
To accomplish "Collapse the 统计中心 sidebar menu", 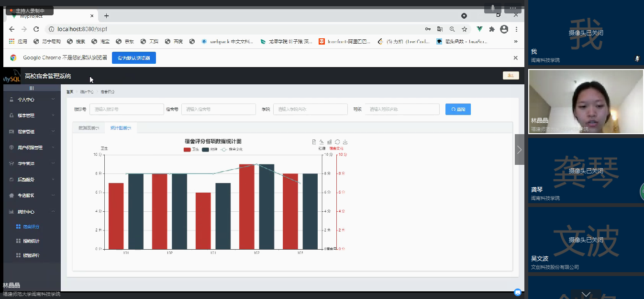I will coord(32,212).
